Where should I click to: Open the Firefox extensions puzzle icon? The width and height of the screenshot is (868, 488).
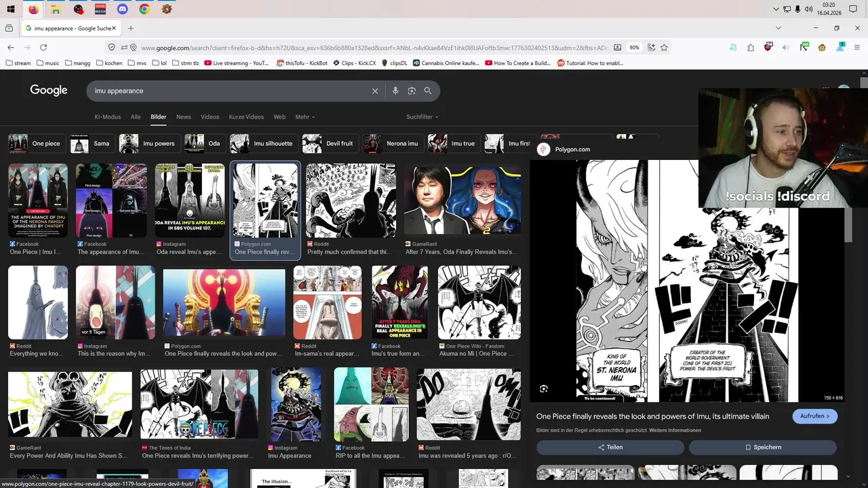tap(751, 47)
